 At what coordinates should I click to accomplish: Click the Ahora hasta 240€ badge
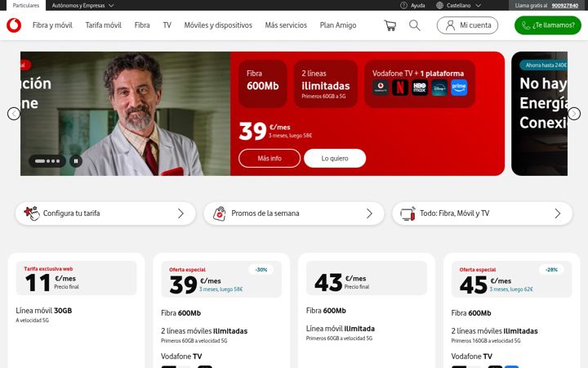(x=544, y=65)
